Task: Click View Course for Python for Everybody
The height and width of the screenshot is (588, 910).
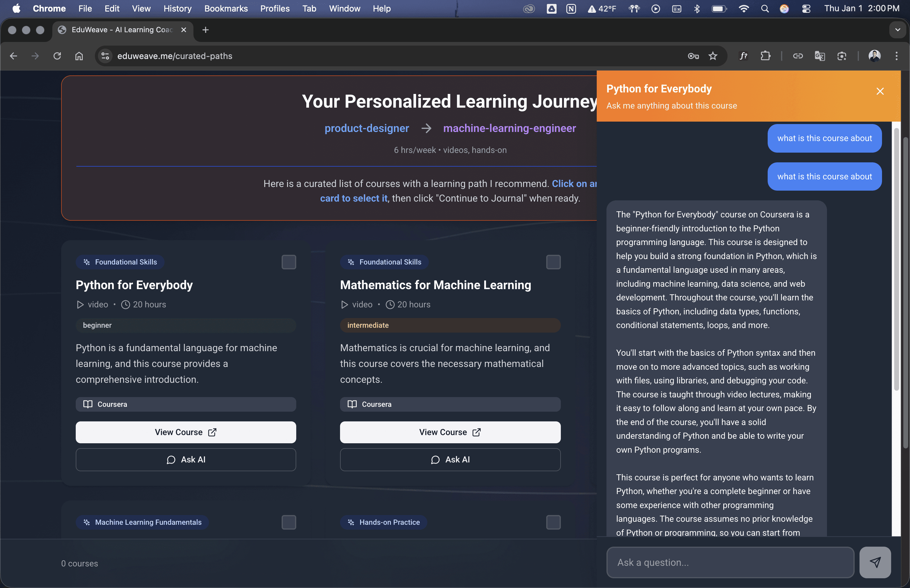Action: (x=186, y=432)
